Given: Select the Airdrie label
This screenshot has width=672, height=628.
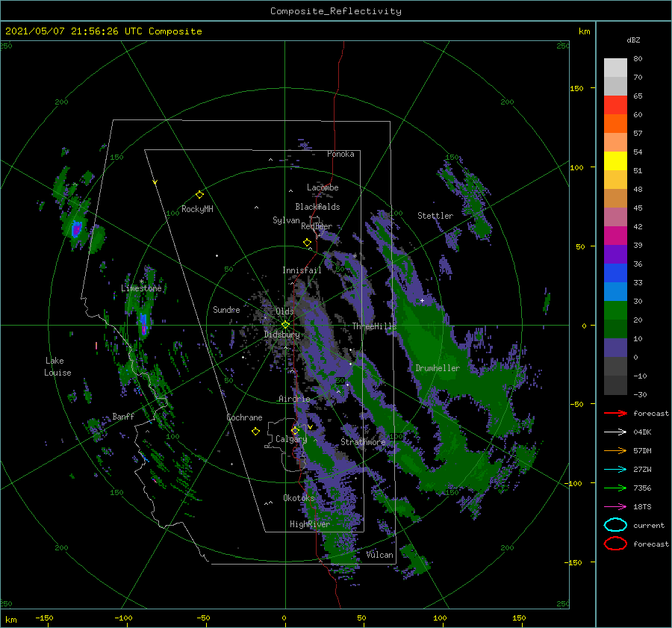Looking at the screenshot, I should click(x=294, y=399).
